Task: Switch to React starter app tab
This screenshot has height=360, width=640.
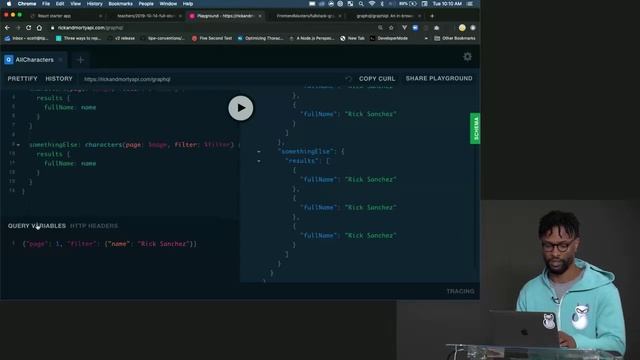Action: point(65,16)
